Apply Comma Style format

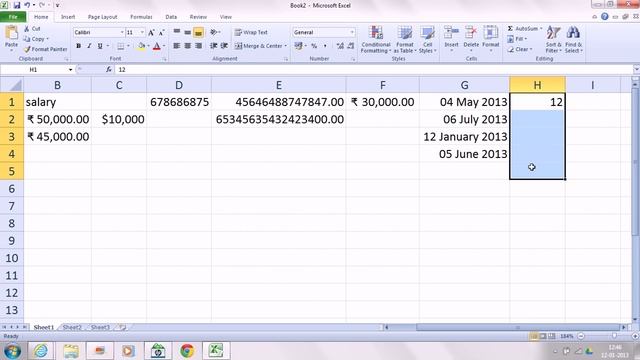325,46
